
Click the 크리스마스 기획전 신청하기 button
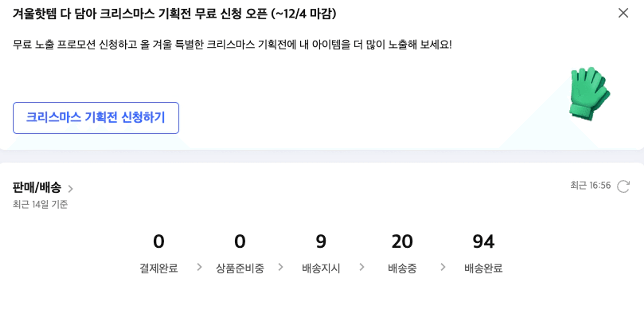[x=96, y=118]
